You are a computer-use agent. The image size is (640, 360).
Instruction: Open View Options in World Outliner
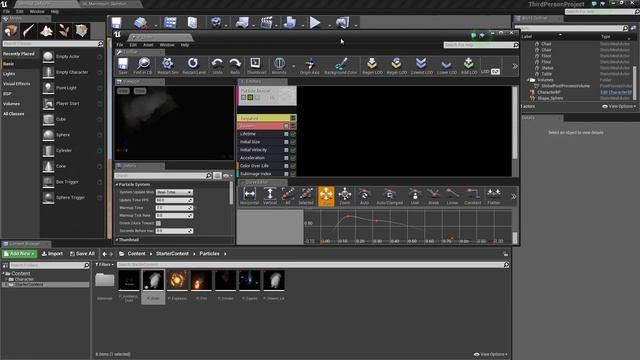click(x=619, y=106)
